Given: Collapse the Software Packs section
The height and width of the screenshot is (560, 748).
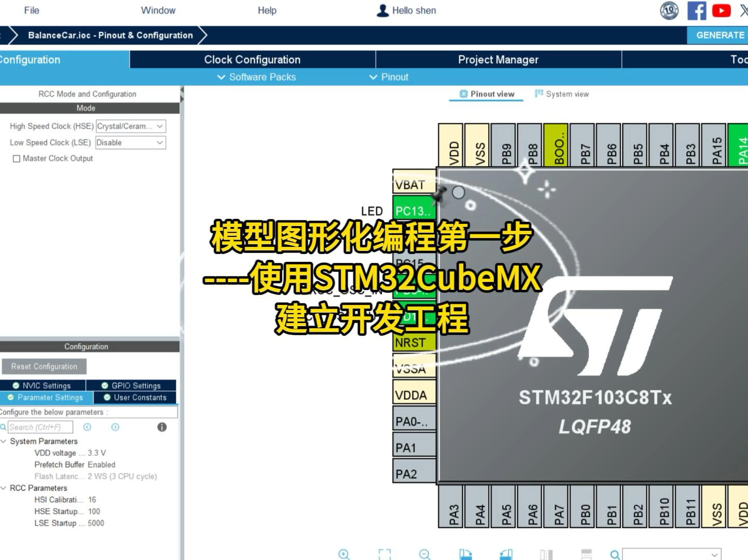Looking at the screenshot, I should (221, 77).
